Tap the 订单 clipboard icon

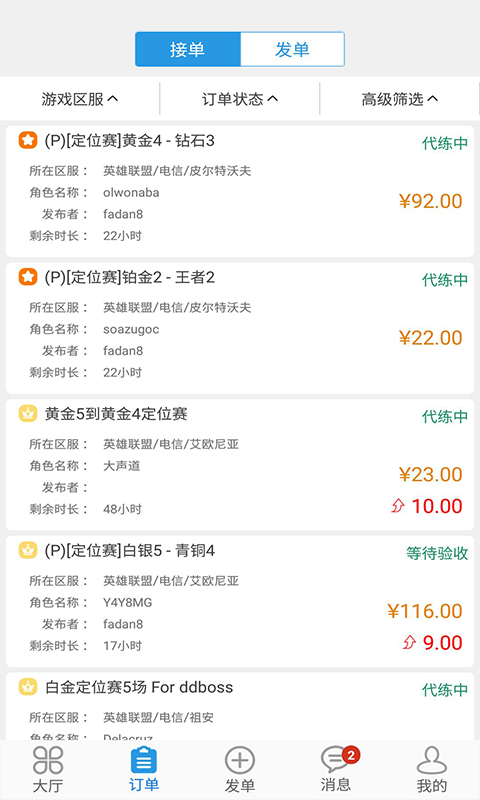(x=144, y=760)
